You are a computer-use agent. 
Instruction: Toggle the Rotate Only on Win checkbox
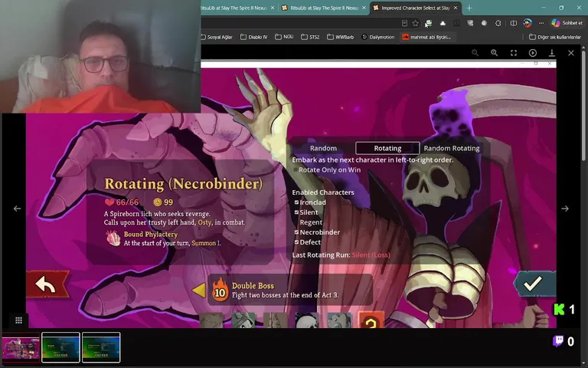pos(296,169)
